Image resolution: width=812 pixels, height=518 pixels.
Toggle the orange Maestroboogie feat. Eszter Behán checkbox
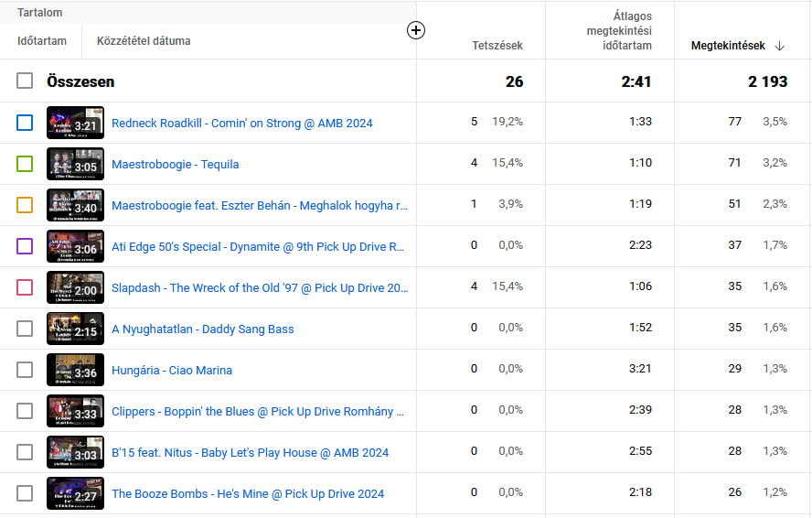coord(25,205)
